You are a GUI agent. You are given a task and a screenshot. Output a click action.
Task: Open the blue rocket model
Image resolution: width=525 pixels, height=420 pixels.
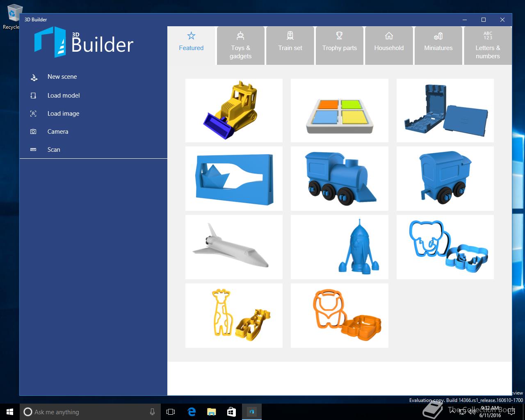point(339,247)
